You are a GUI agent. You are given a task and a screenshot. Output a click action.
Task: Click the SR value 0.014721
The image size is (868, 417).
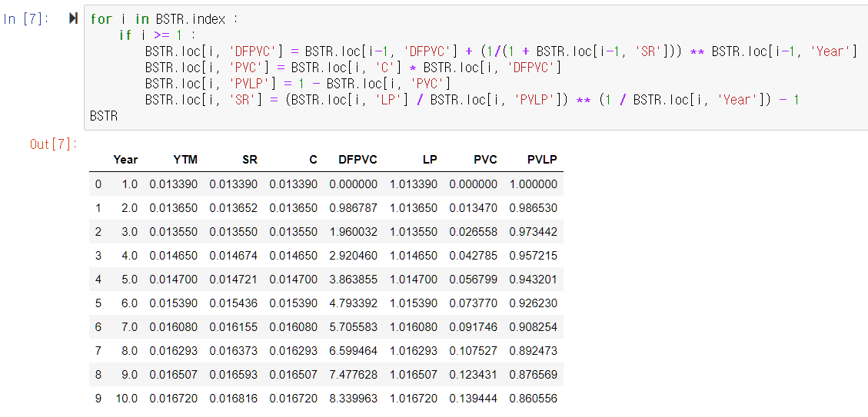point(234,280)
